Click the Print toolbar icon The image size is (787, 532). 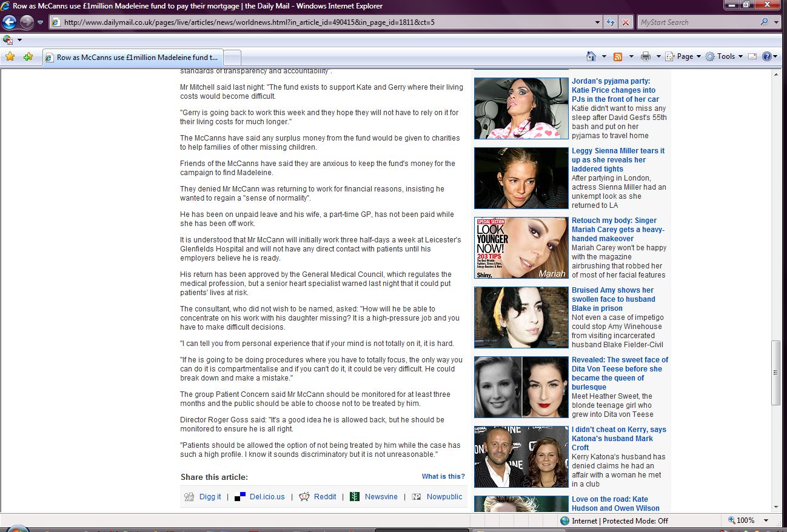coord(646,56)
